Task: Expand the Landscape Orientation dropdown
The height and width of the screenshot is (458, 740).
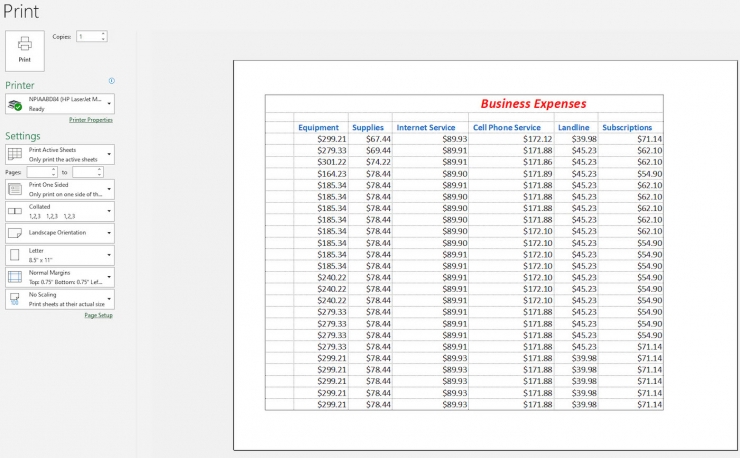Action: 108,233
